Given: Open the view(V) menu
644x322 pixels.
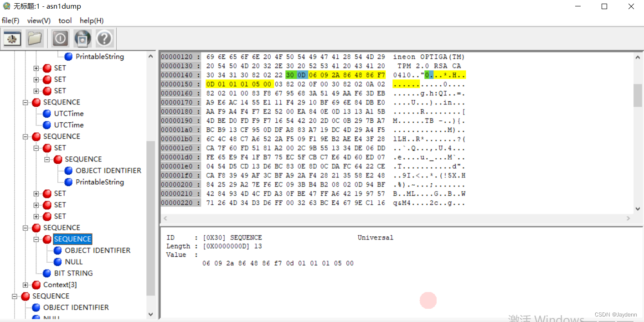Looking at the screenshot, I should point(39,21).
